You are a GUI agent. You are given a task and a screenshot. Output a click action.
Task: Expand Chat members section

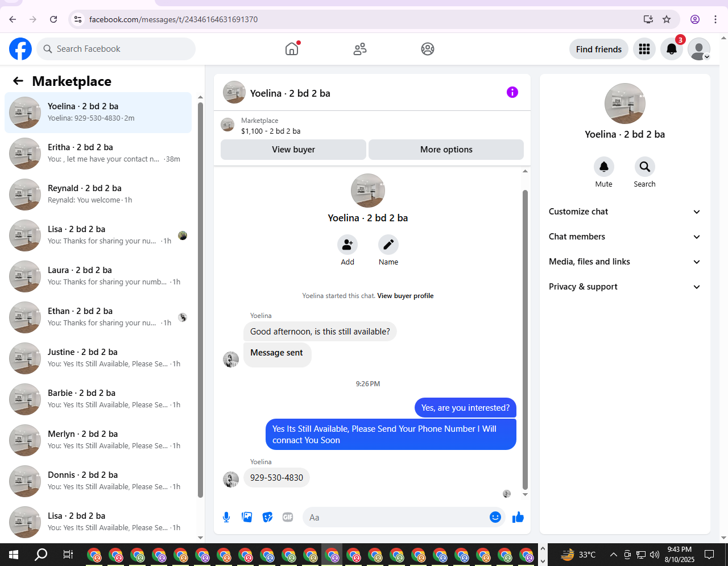click(624, 237)
